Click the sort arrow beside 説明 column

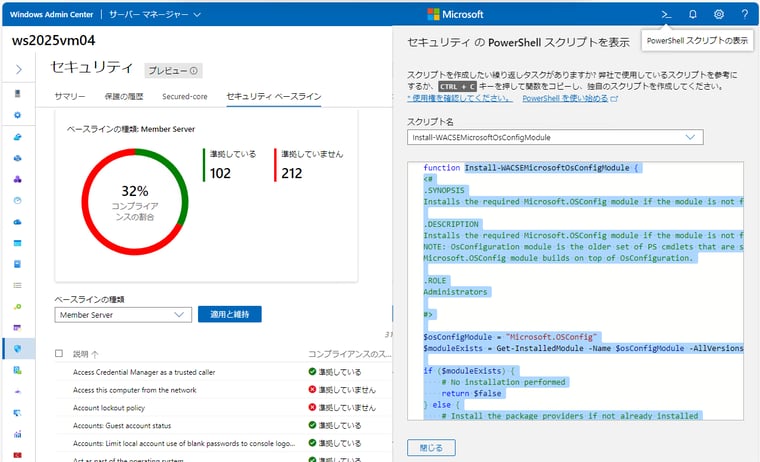95,354
